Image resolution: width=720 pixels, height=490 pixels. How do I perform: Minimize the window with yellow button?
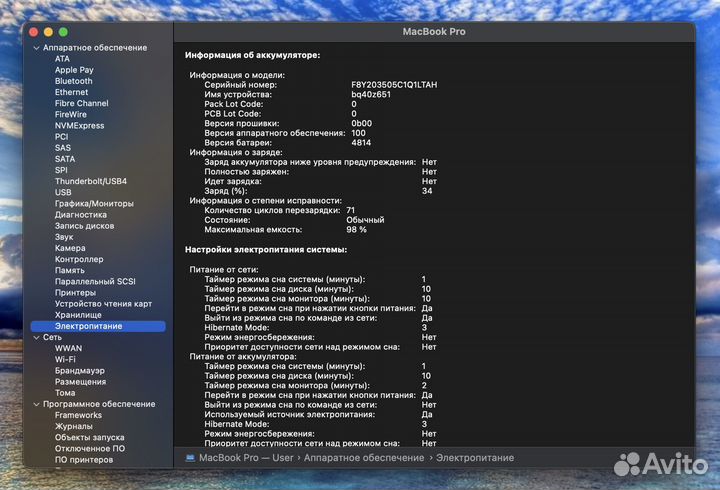48,32
